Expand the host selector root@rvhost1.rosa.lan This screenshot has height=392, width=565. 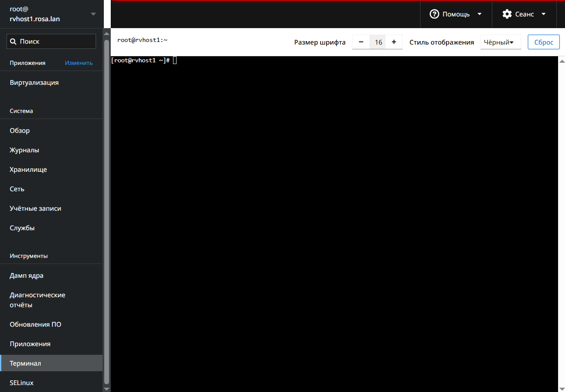point(93,14)
